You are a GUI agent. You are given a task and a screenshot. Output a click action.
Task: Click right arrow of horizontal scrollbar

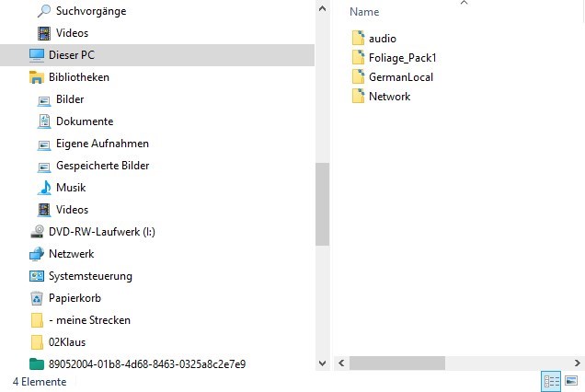[x=577, y=363]
